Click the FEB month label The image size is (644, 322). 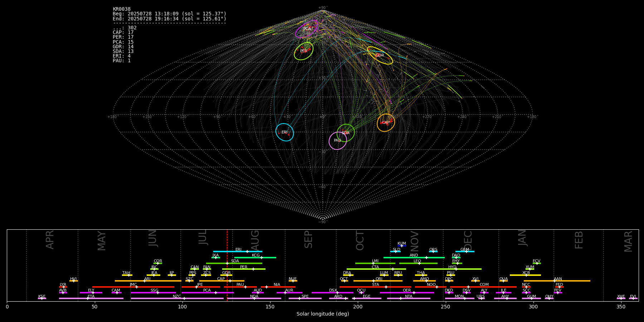pos(579,240)
